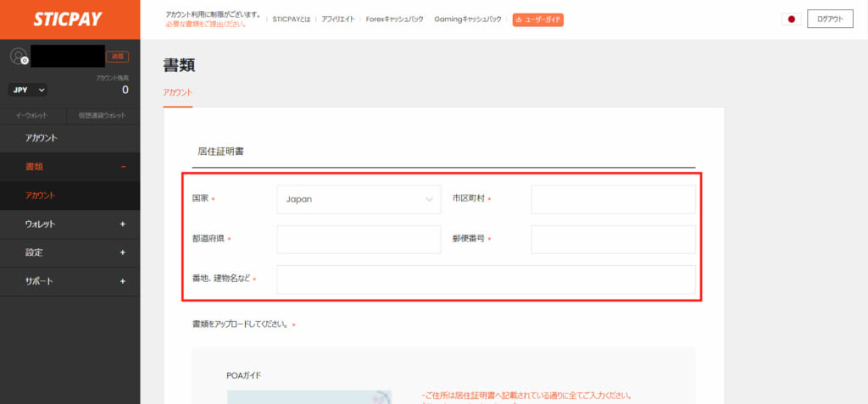Image resolution: width=868 pixels, height=404 pixels.
Task: Click the POAガイド heading text
Action: click(243, 376)
